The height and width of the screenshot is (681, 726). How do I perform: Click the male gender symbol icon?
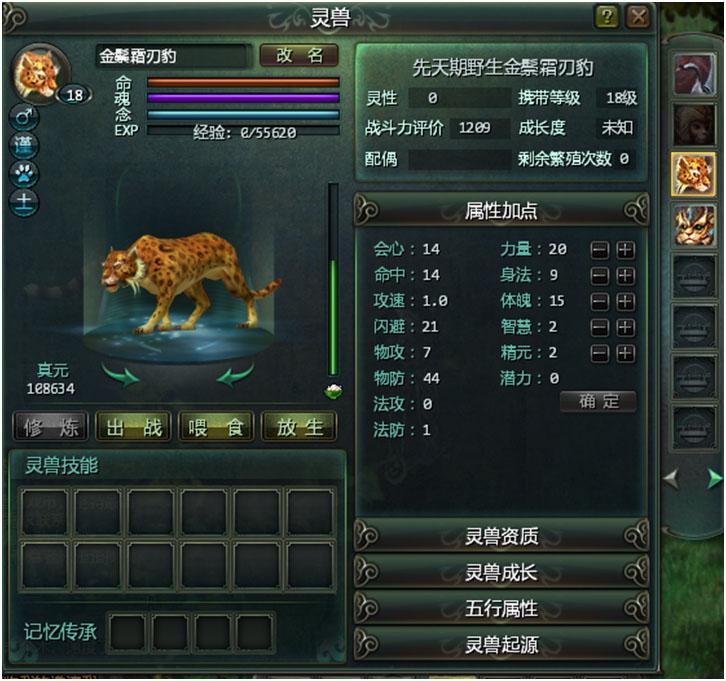[24, 116]
